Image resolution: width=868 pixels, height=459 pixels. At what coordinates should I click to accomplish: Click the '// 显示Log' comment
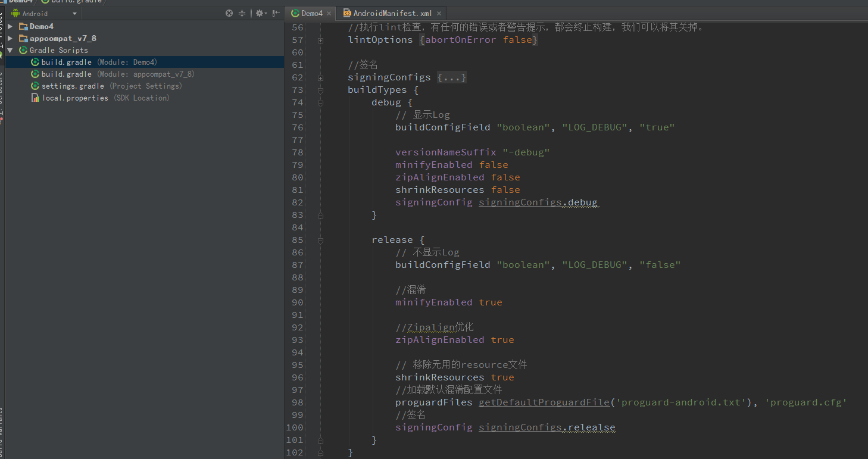423,115
